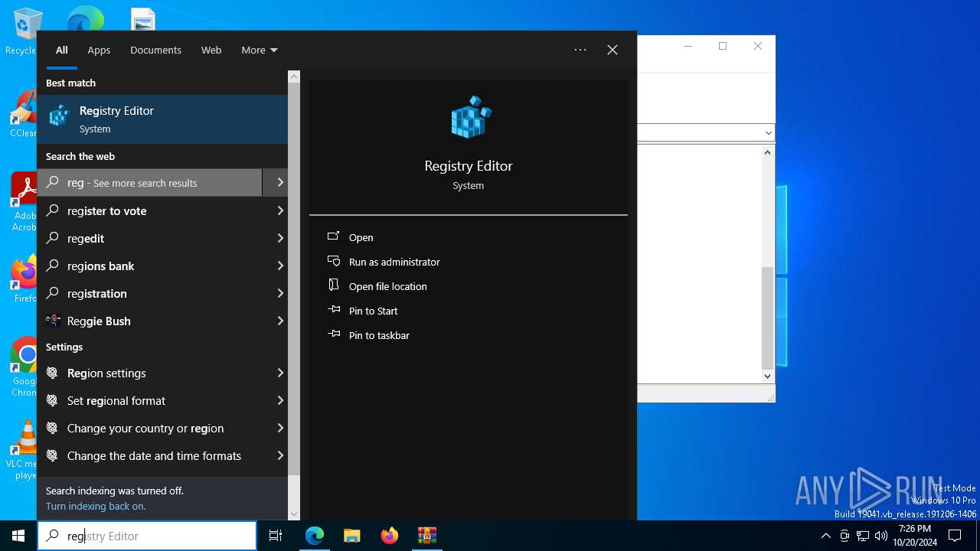Click inside the taskbar search input field
The height and width of the screenshot is (551, 980).
[x=147, y=536]
